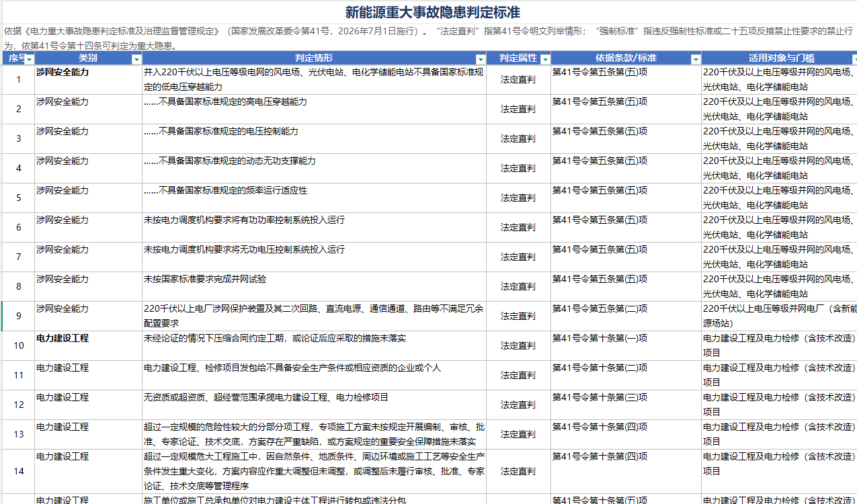The height and width of the screenshot is (504, 857).
Task: Select the 适用对象与门槛 header cell
Action: pos(779,58)
